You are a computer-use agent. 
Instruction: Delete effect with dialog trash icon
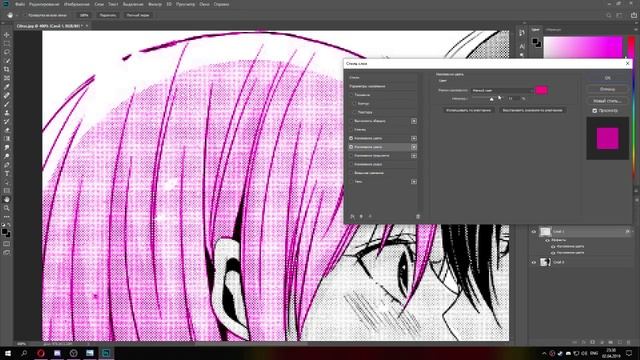[x=418, y=216]
